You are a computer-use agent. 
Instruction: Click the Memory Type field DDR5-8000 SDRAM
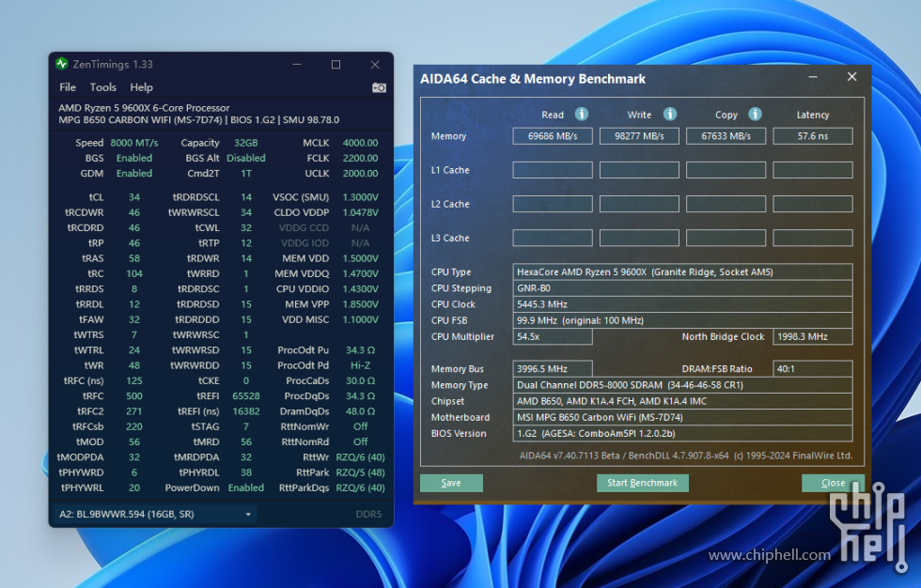click(682, 385)
